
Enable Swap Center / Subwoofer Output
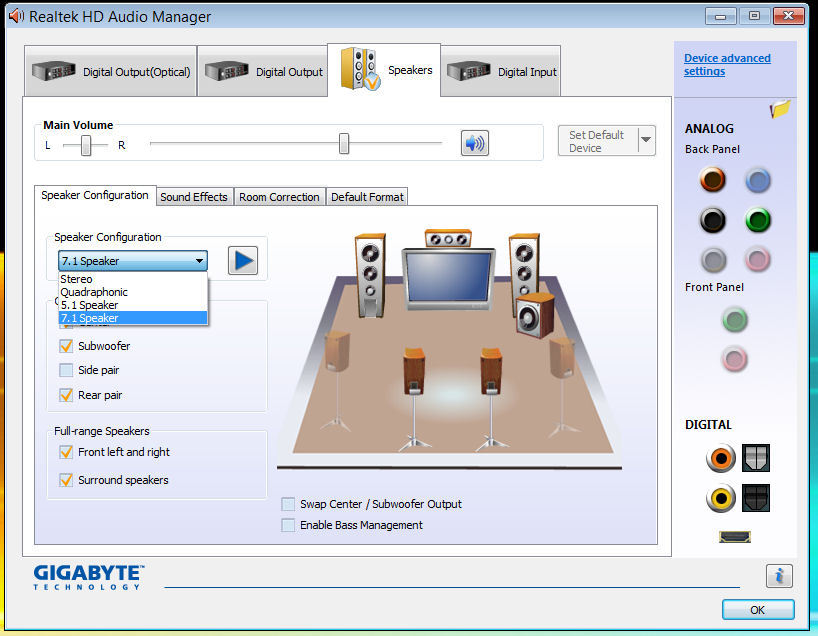pyautogui.click(x=288, y=504)
